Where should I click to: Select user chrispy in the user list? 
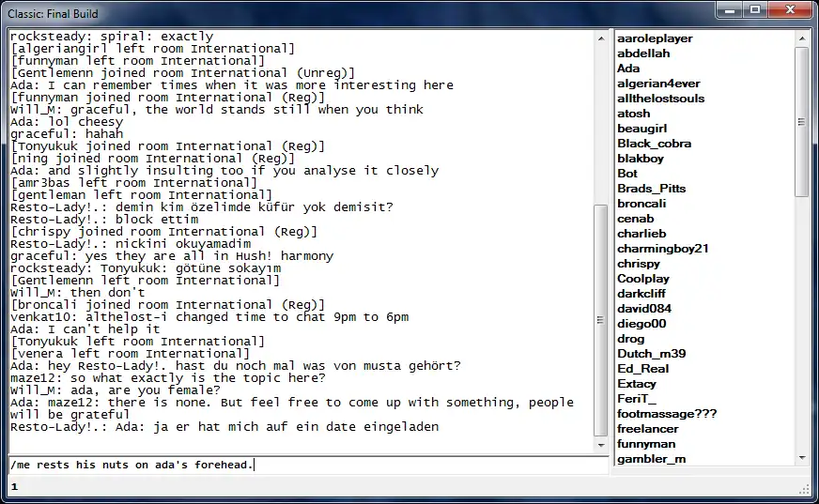coord(639,264)
